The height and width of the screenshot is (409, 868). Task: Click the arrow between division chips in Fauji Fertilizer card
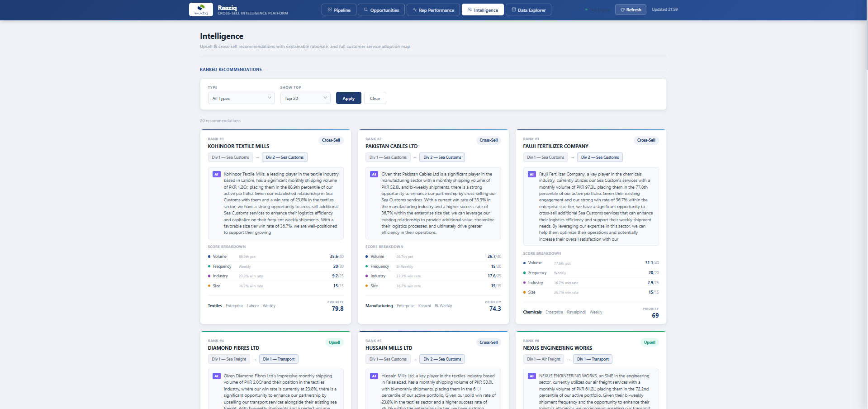click(573, 157)
